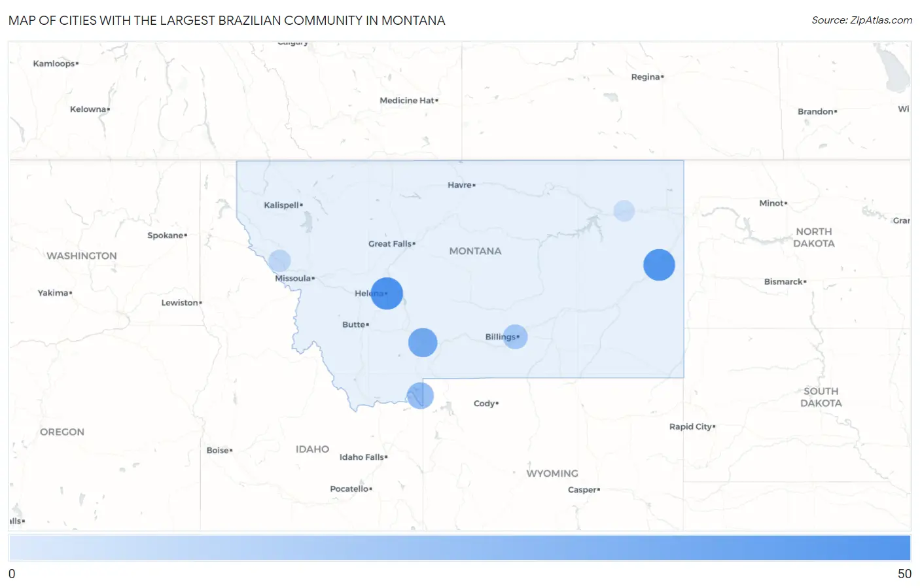Click the Bismarck city label

[783, 282]
